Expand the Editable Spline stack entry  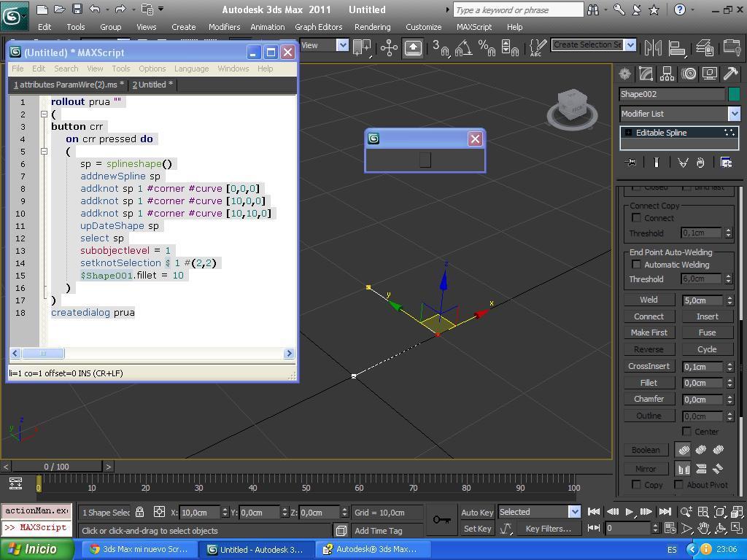click(628, 133)
